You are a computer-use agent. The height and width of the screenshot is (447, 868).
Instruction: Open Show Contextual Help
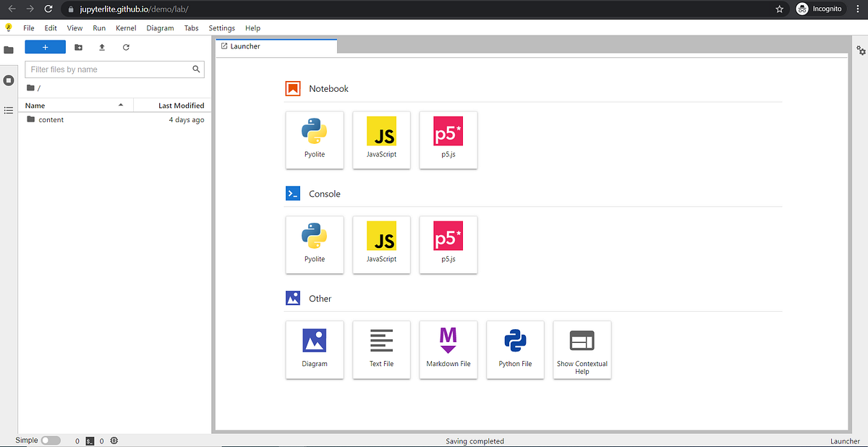(x=582, y=349)
